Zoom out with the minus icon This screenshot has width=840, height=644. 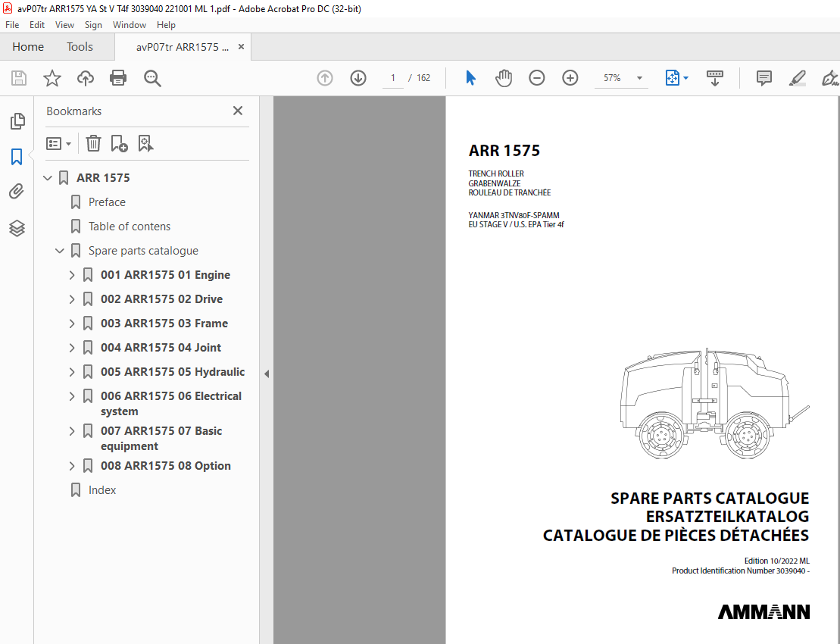[536, 78]
